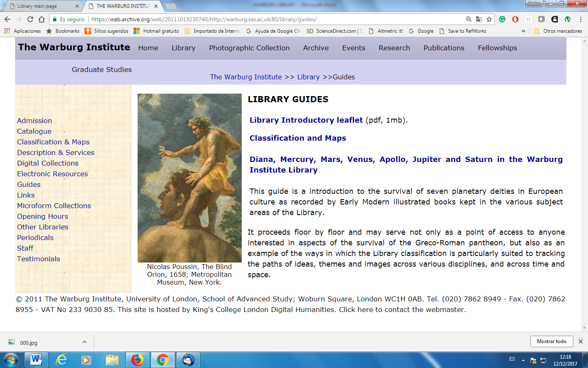Open the ES input language selector
The image size is (588, 368).
coord(512,359)
